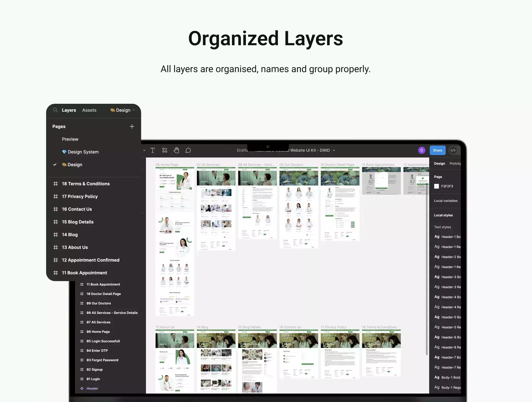Image resolution: width=532 pixels, height=402 pixels.
Task: Open the Drafts breadcrumb link
Action: click(x=242, y=150)
